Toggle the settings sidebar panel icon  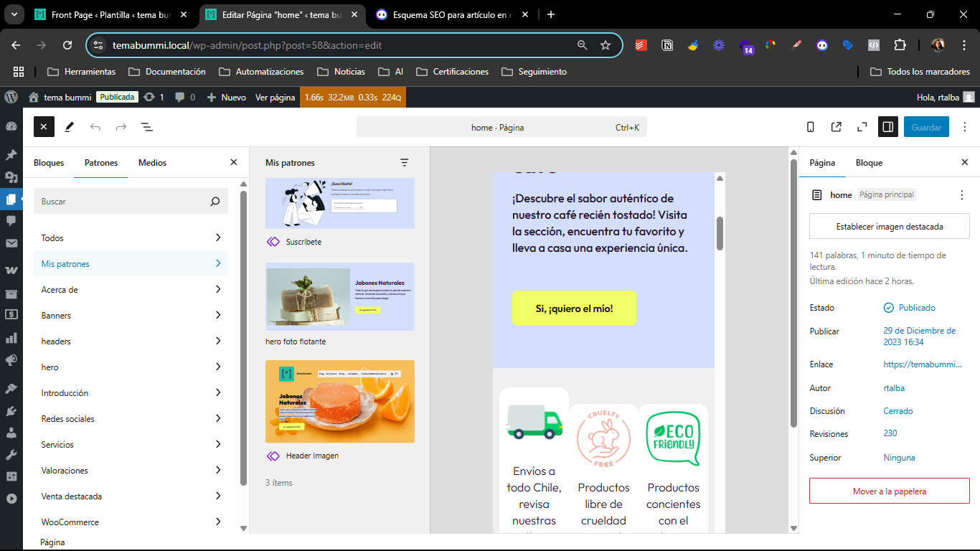(888, 127)
